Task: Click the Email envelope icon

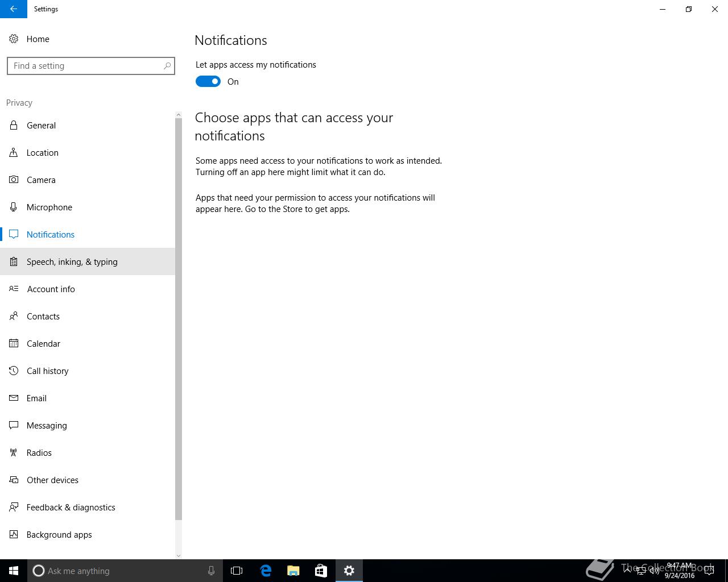Action: tap(14, 398)
